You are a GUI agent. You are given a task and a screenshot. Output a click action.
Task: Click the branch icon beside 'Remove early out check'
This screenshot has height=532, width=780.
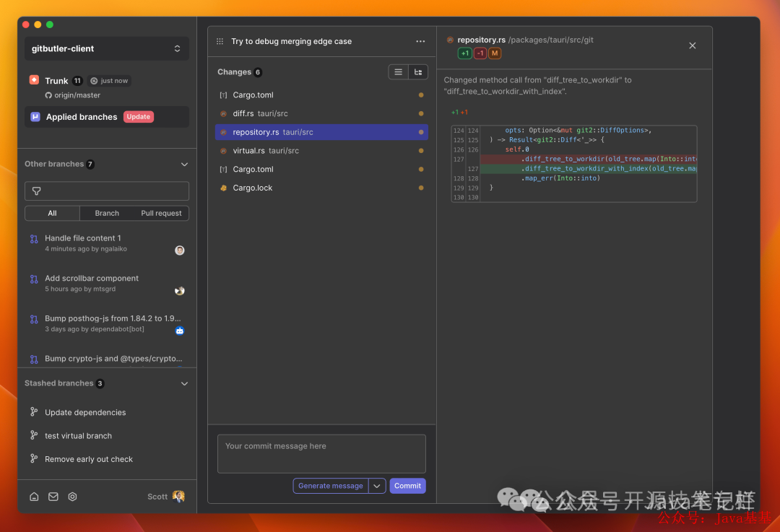click(34, 458)
